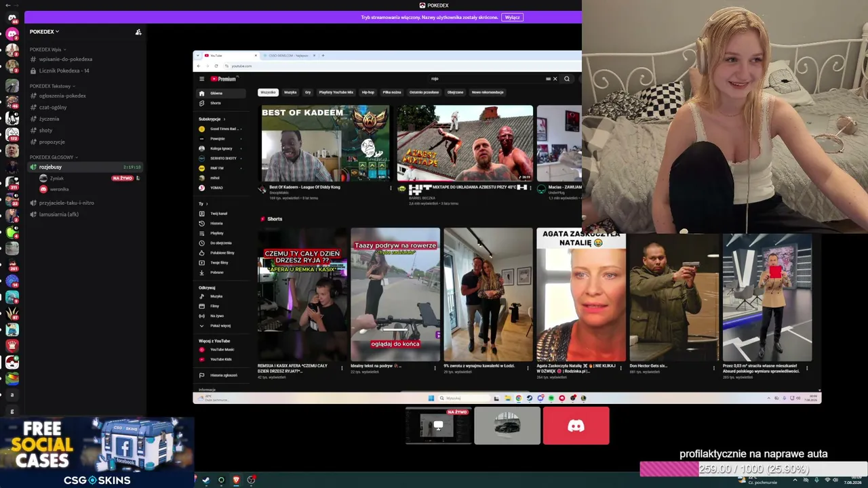This screenshot has width=868, height=488.
Task: Open options menu for Best Of Kadeem video
Action: point(391,188)
